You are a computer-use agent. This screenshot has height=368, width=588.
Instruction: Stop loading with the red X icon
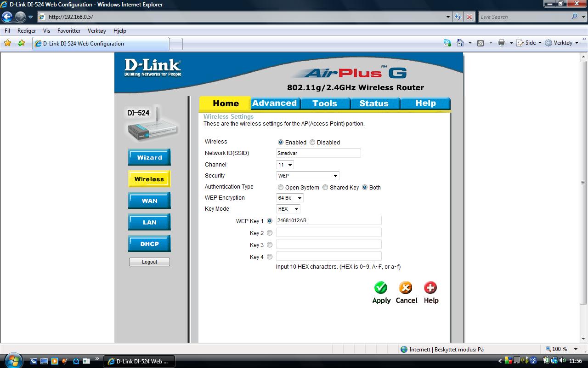(x=469, y=17)
